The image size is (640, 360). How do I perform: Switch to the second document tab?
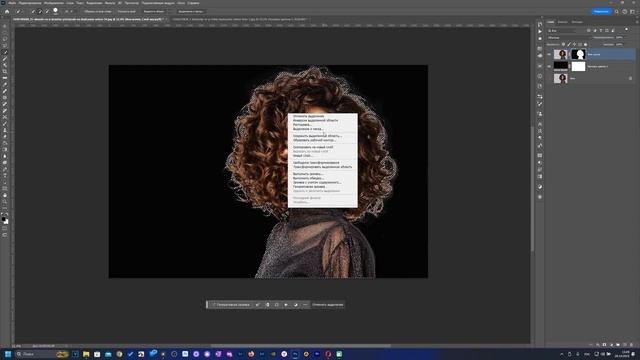(x=239, y=19)
